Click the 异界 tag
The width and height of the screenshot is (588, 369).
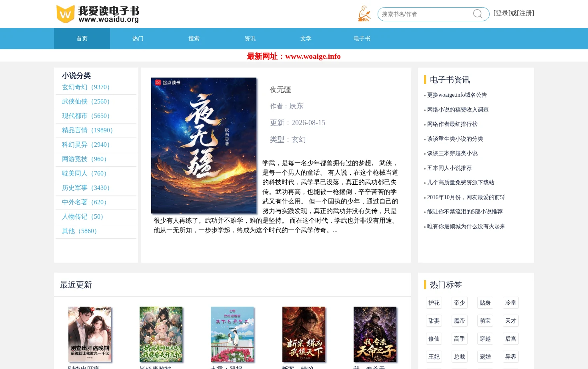click(x=511, y=357)
